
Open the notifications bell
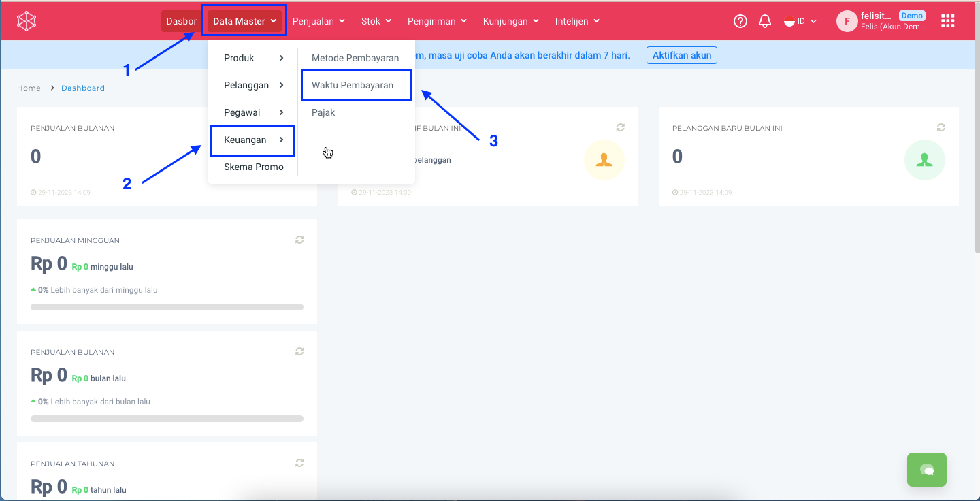[765, 21]
